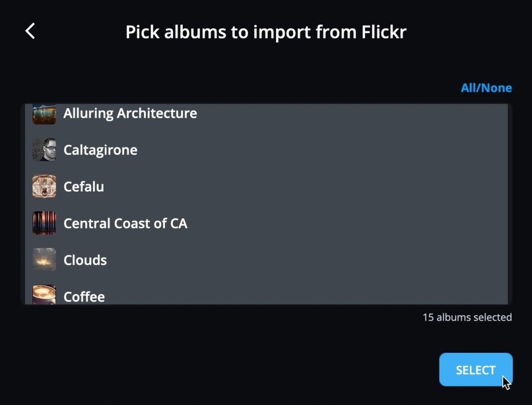Viewport: 532px width, 405px height.
Task: Click the "Pick albums to import from Flickr" heading
Action: point(266,32)
